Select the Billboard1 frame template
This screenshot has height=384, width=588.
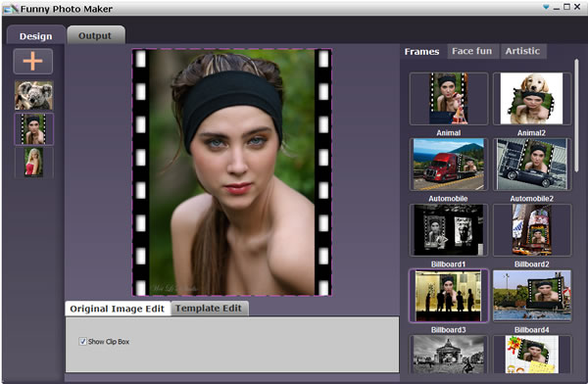[x=449, y=230]
